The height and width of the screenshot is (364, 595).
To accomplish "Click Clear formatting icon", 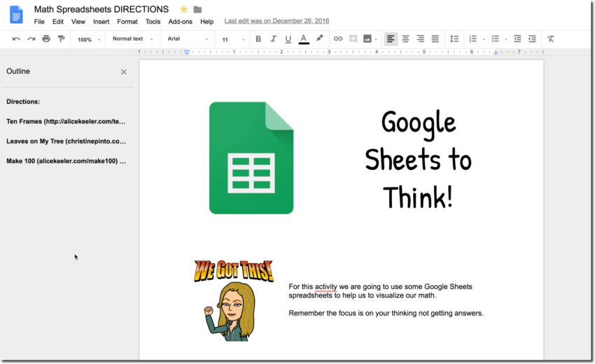I will pos(551,38).
